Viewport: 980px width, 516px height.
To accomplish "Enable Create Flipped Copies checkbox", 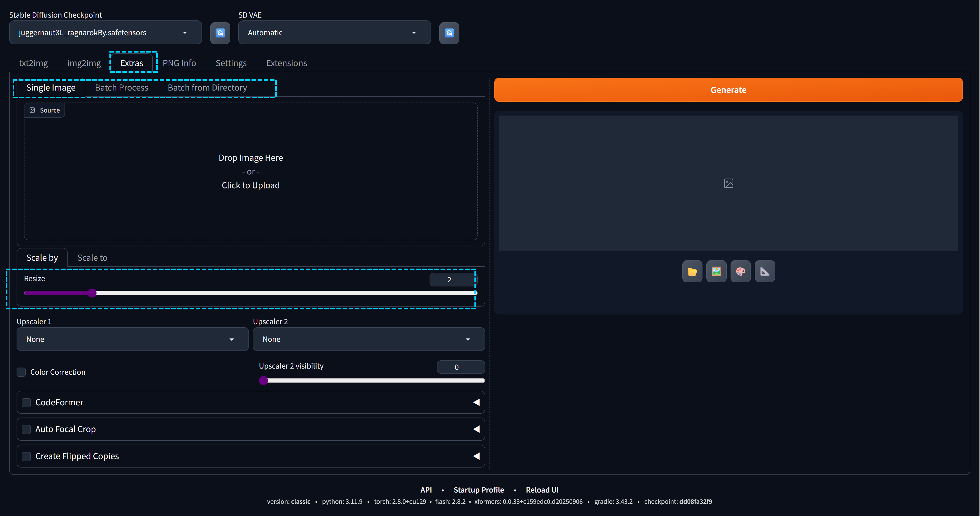I will pos(26,456).
